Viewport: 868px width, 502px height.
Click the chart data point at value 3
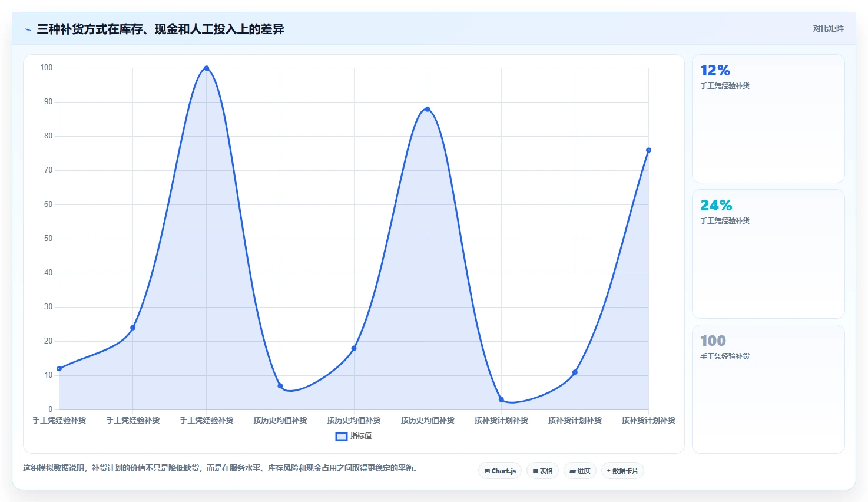click(501, 399)
